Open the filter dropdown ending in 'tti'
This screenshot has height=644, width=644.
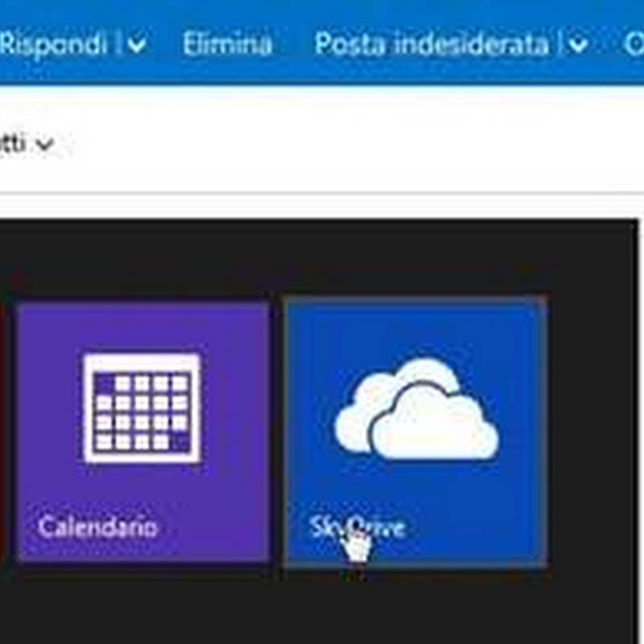point(27,144)
